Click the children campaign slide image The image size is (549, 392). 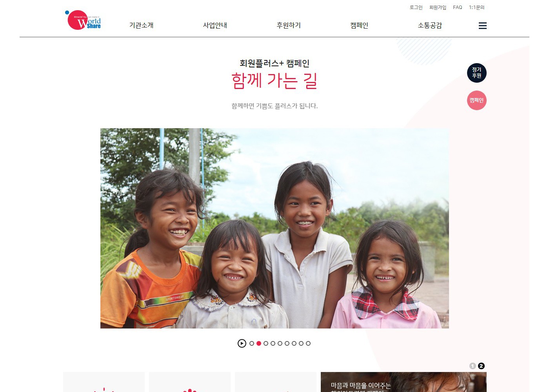[x=274, y=228]
